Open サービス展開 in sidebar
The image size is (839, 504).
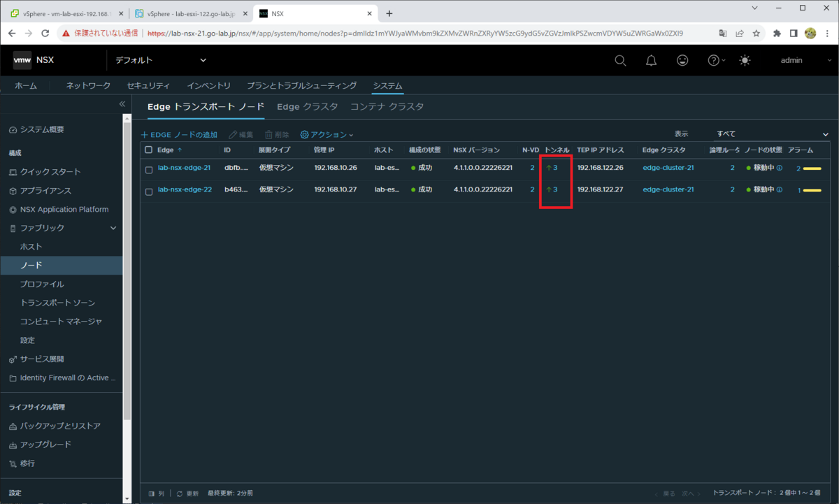pyautogui.click(x=42, y=359)
